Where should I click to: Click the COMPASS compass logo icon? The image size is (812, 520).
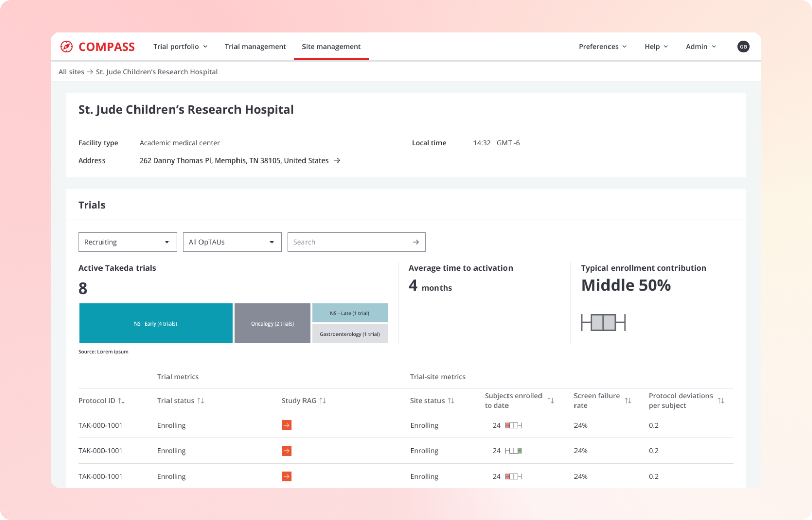[x=66, y=46]
